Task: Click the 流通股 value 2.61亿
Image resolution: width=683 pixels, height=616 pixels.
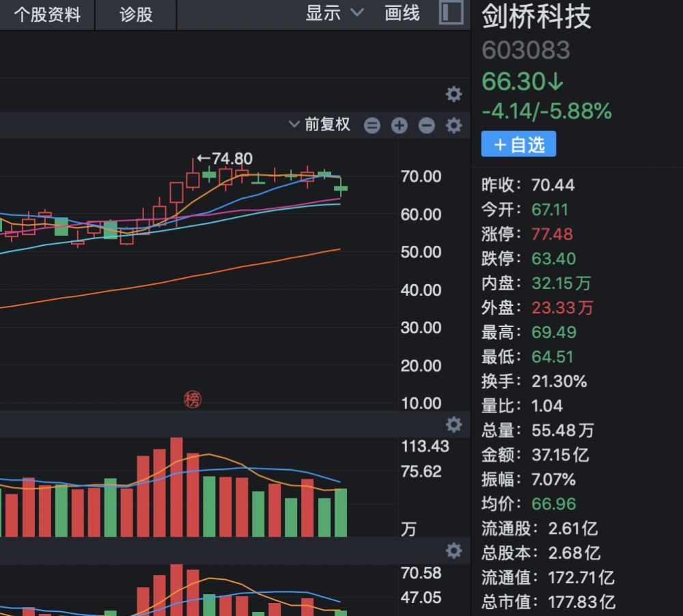Action: tap(573, 529)
